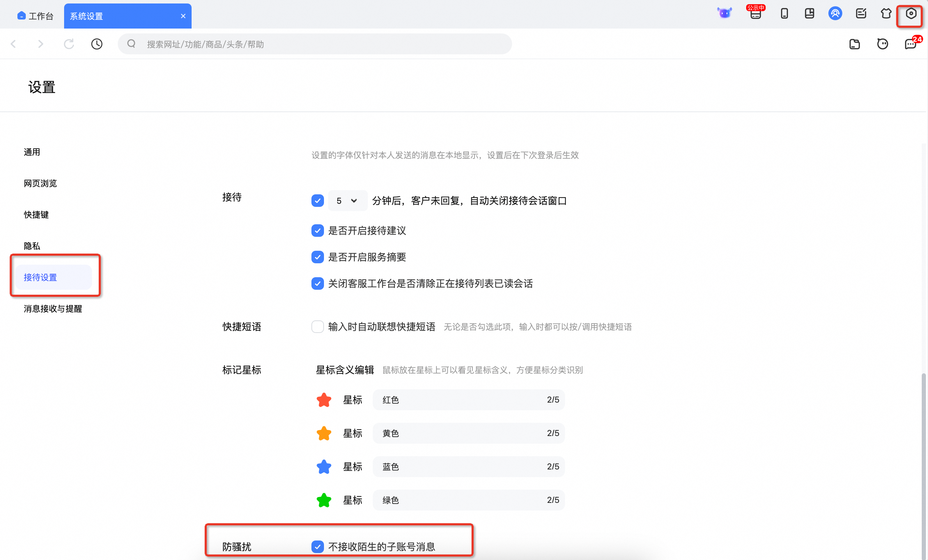
Task: Click the settings page vertical scrollbar
Action: (x=923, y=466)
